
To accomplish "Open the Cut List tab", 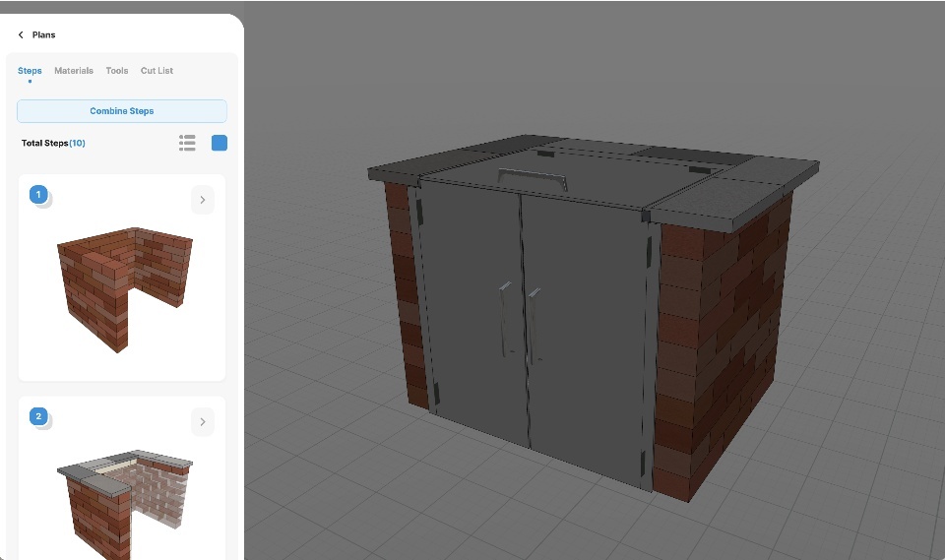I will [x=157, y=71].
